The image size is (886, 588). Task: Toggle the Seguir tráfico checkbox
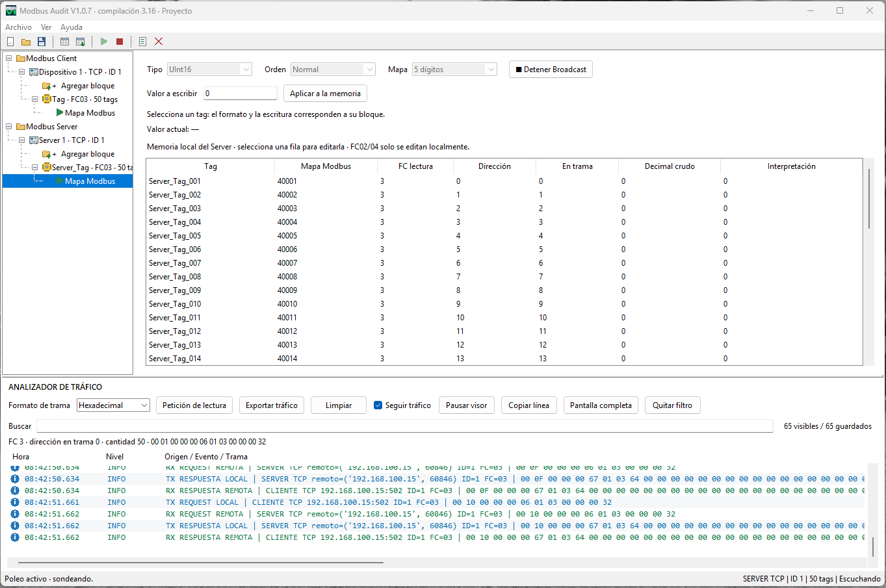(378, 405)
